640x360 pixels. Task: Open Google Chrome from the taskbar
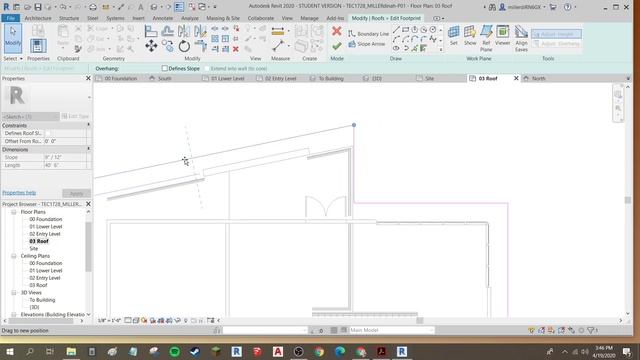pos(319,351)
